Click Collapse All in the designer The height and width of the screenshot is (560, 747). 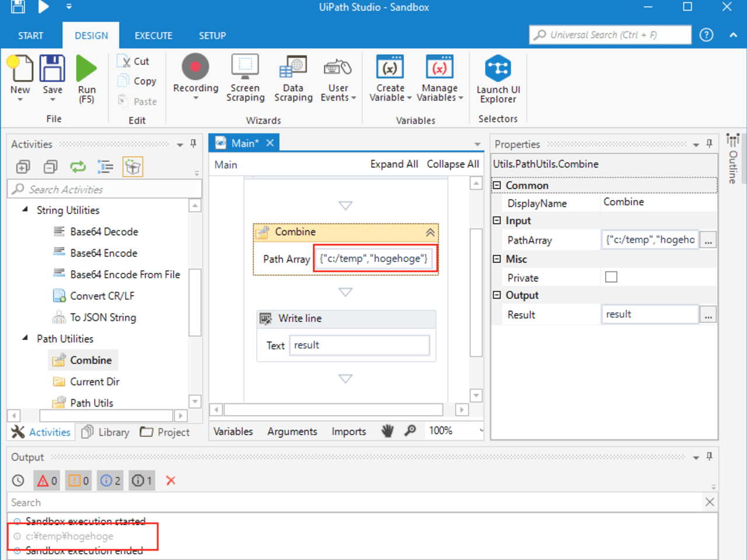(453, 164)
